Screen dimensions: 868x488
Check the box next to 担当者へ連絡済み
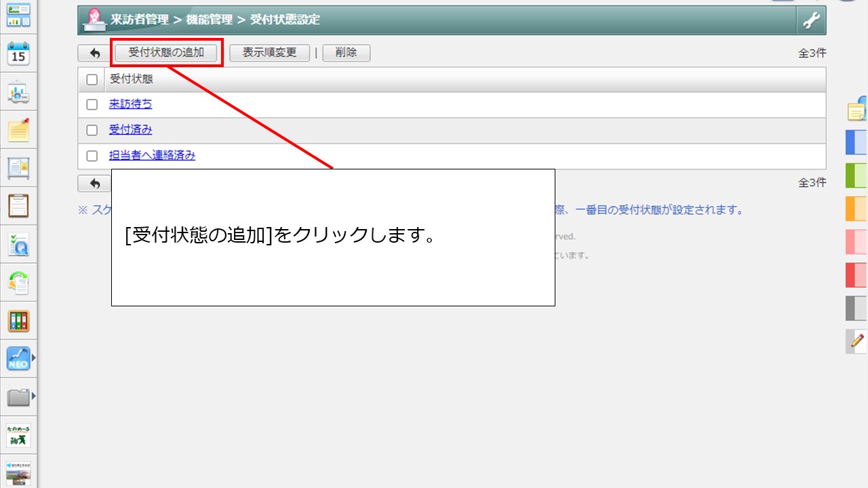click(92, 156)
